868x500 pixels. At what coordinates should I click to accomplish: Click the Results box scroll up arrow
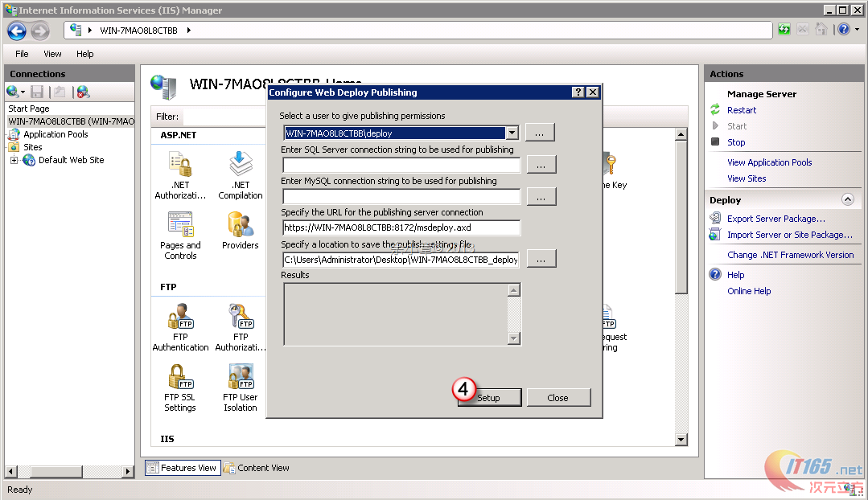click(514, 290)
